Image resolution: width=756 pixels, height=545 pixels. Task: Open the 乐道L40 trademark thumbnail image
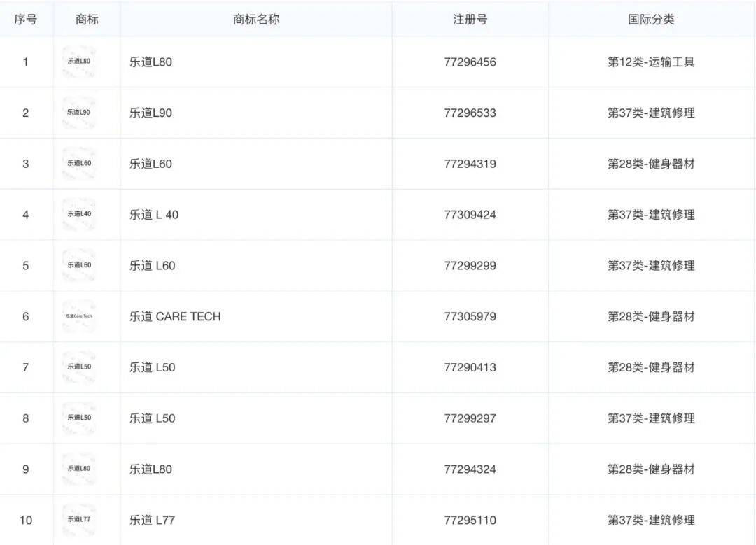(x=78, y=215)
